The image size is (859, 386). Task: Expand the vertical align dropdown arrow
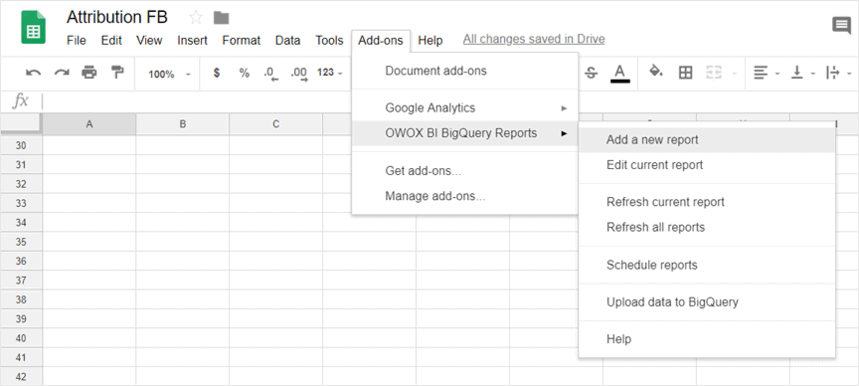(813, 73)
